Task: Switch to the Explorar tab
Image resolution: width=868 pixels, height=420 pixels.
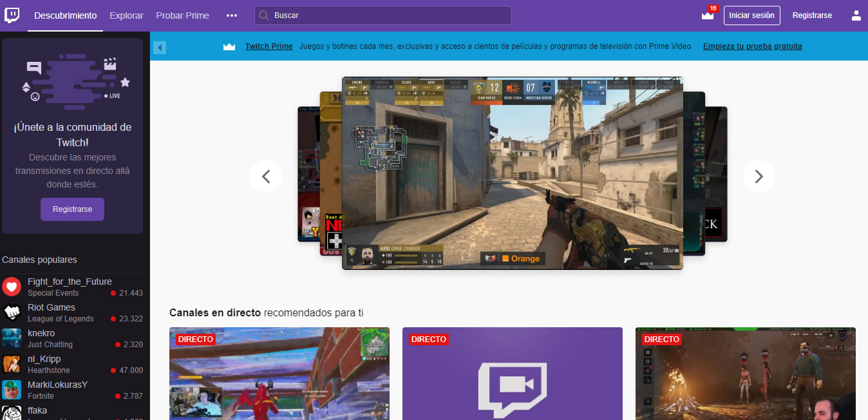Action: [x=126, y=15]
